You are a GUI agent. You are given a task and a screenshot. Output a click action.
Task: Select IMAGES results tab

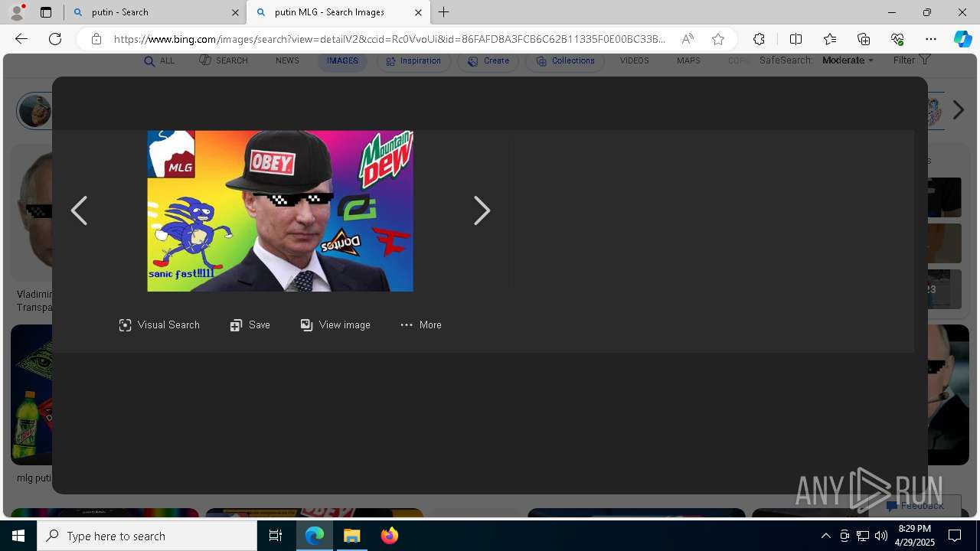pyautogui.click(x=342, y=60)
